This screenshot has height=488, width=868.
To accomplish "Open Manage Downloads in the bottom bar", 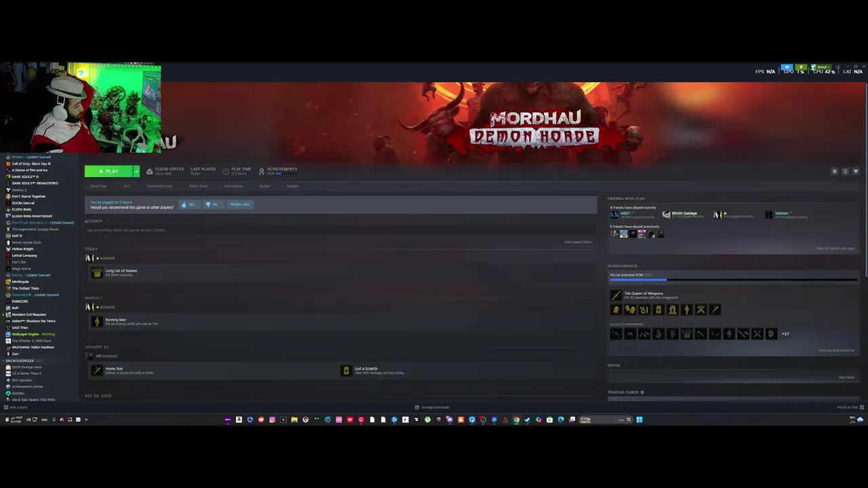I will coord(432,407).
